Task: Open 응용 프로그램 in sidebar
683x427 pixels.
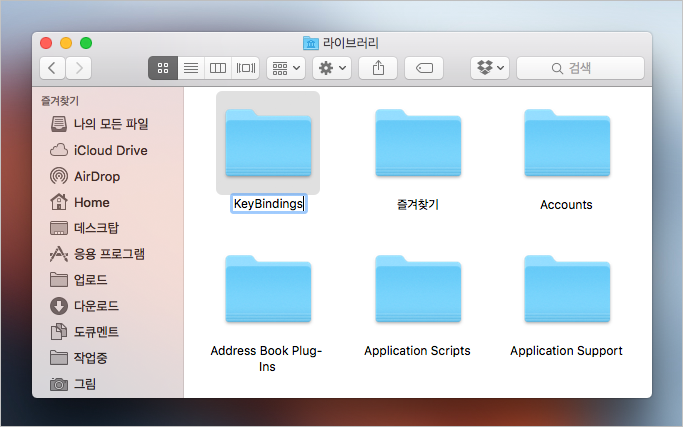Action: (108, 254)
